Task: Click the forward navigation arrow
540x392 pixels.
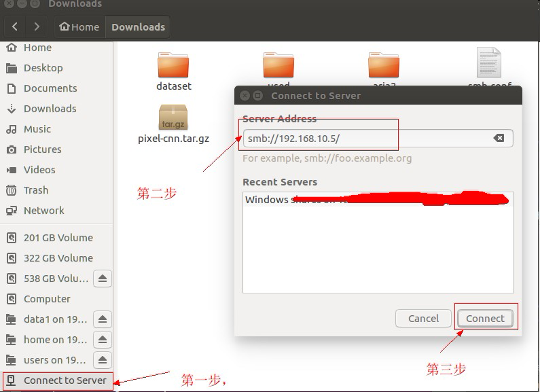Action: (37, 27)
